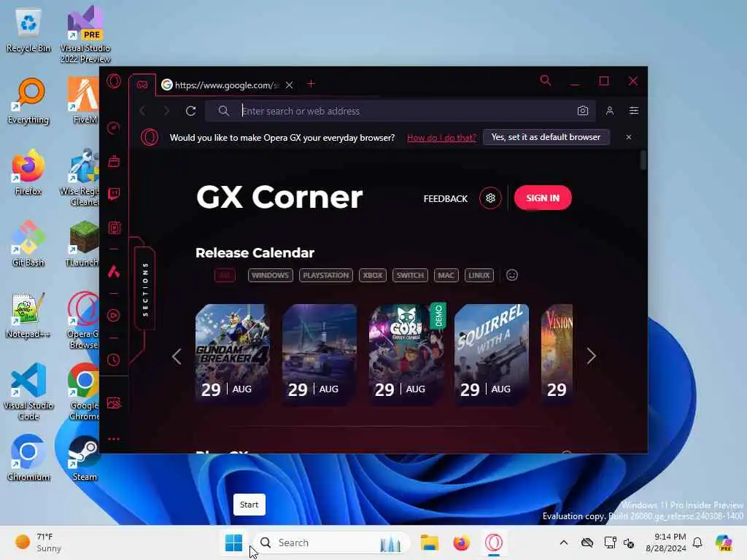Select the Everything desktop shortcut
Image resolution: width=747 pixels, height=560 pixels.
tap(28, 101)
